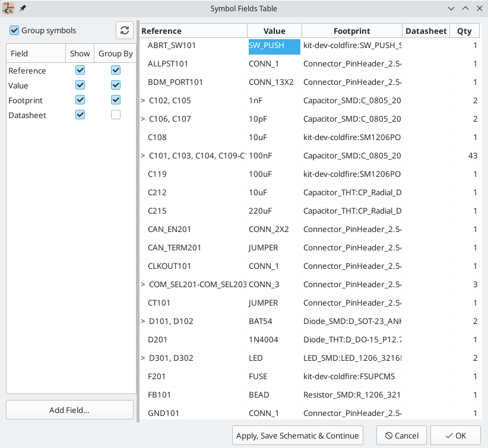Select the SW_PUSH value cell
This screenshot has width=488, height=448.
[274, 46]
